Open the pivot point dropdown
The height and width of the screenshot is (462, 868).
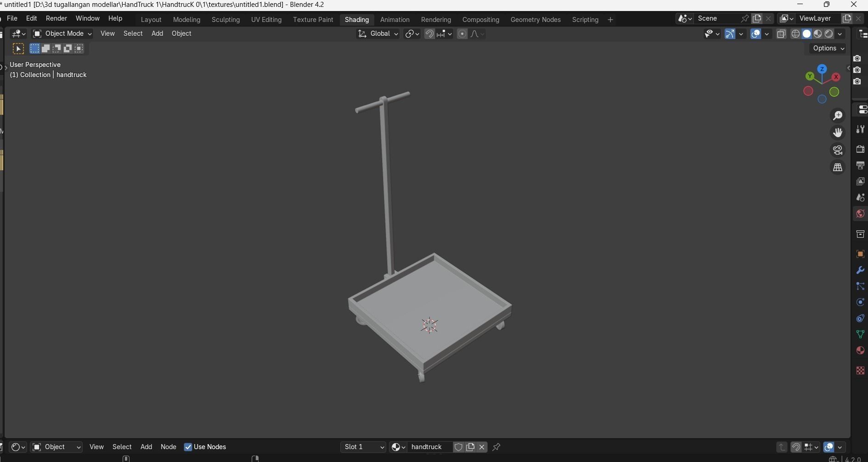click(412, 34)
